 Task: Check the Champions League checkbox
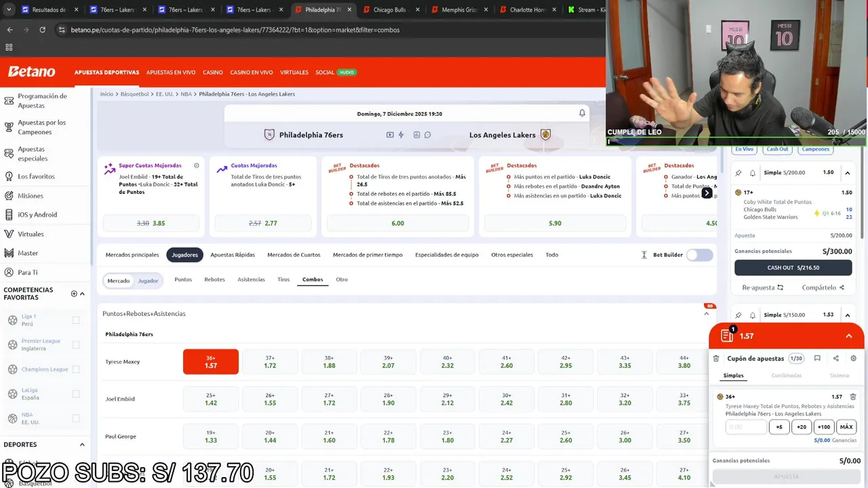(76, 369)
